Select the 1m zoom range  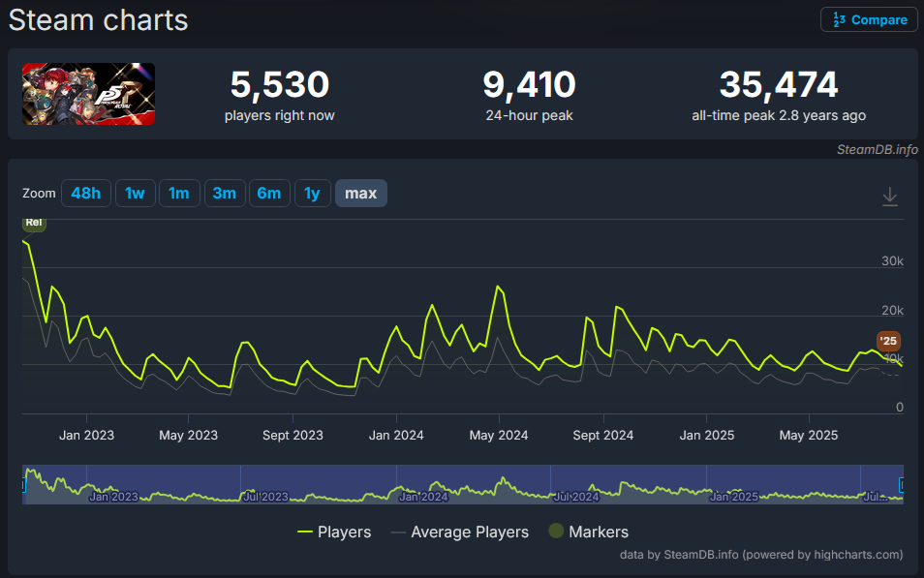(x=179, y=194)
